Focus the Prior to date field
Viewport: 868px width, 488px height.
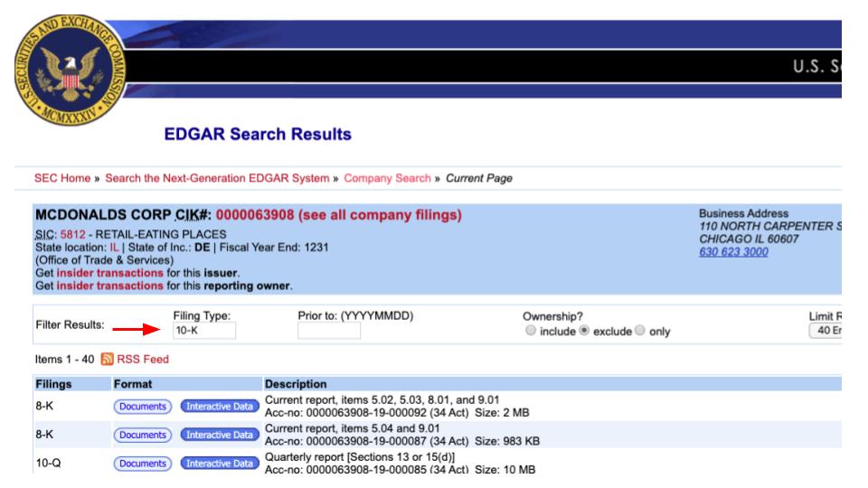click(x=329, y=331)
